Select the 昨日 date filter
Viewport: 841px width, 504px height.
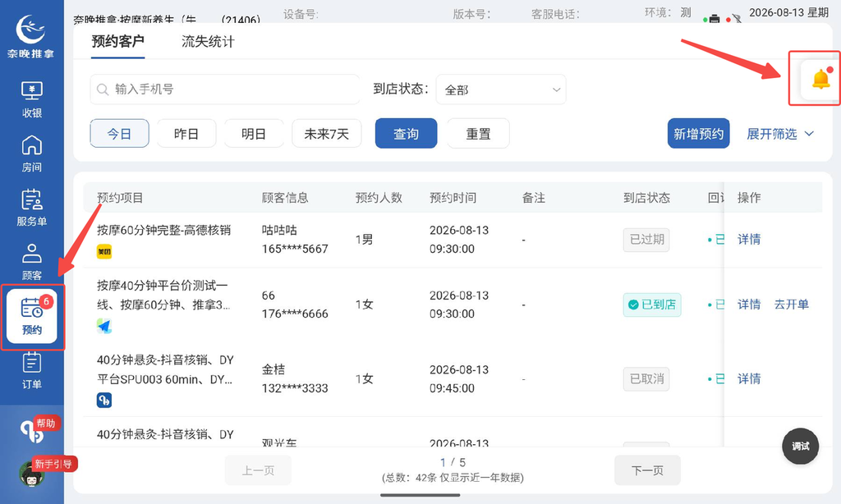pyautogui.click(x=186, y=134)
